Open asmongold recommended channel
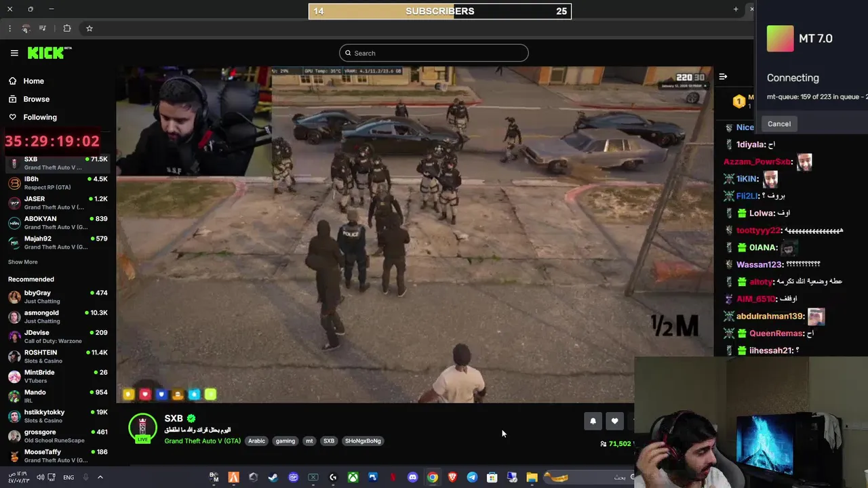The height and width of the screenshot is (488, 868). click(58, 317)
